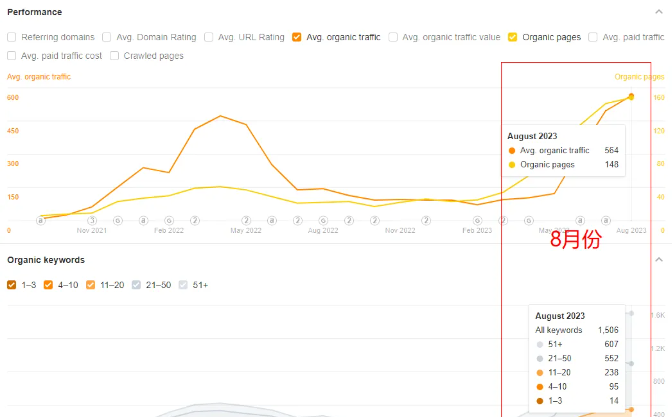Click the Nov 2021 axis label

click(x=92, y=231)
